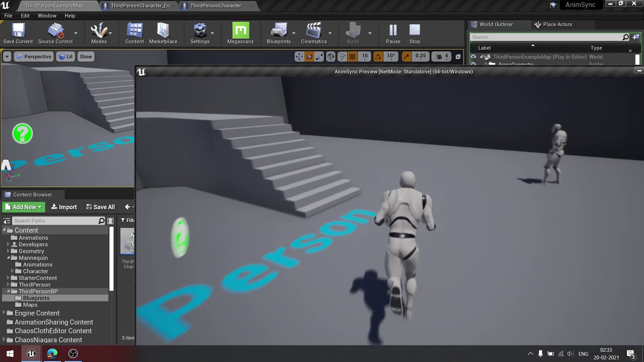Expand the Engine Content folder
This screenshot has height=362, width=644.
pos(4,313)
